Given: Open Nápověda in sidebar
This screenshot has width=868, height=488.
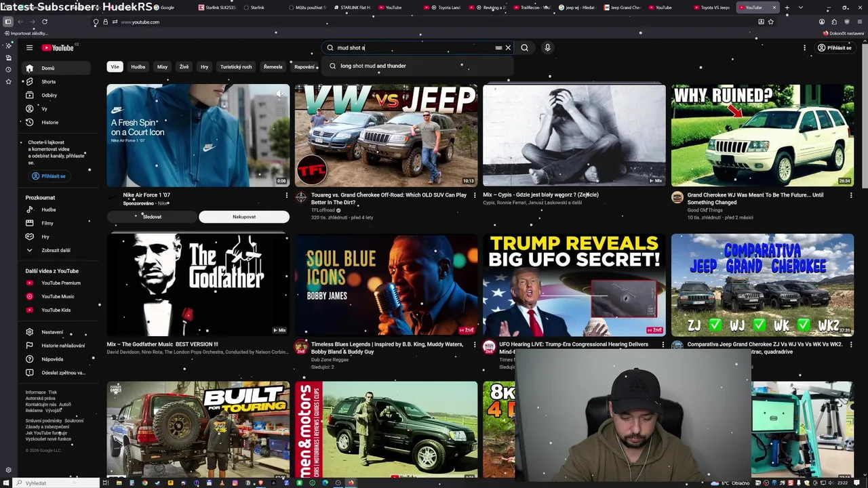Looking at the screenshot, I should click(x=57, y=359).
